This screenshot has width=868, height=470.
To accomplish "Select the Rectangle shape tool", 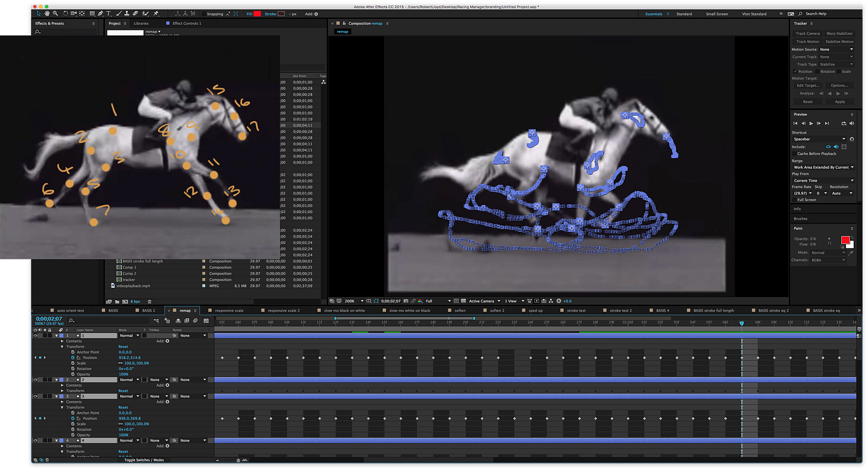I will (x=92, y=14).
